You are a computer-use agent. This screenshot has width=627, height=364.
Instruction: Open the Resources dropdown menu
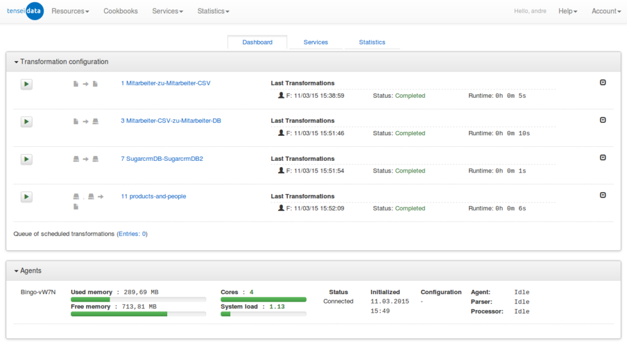pos(70,11)
